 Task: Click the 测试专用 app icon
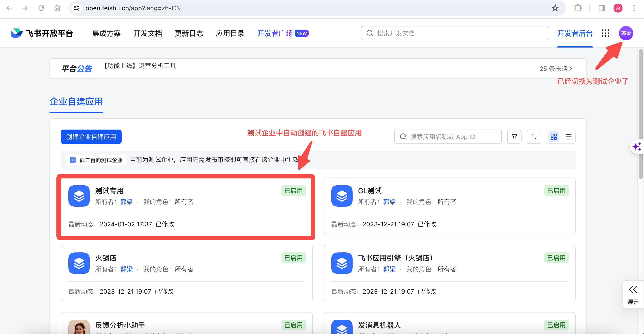pyautogui.click(x=79, y=196)
